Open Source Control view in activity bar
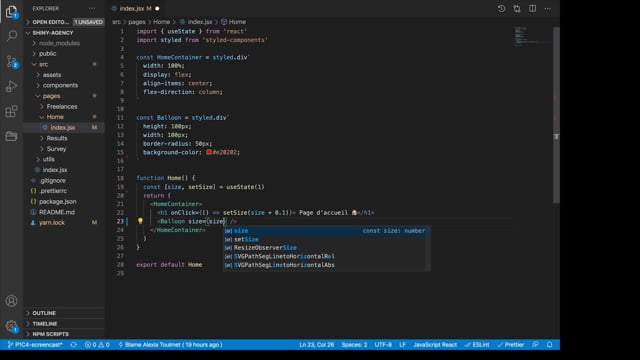 [x=11, y=61]
